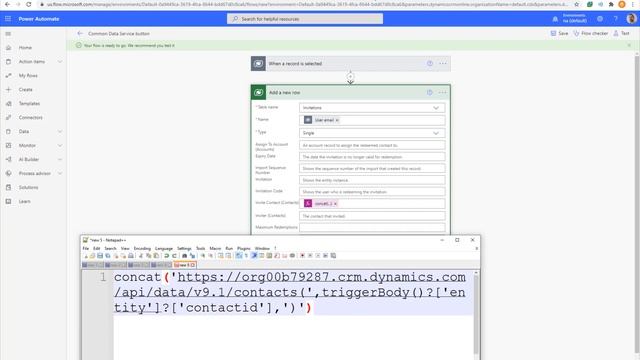The height and width of the screenshot is (360, 640).
Task: Expand the Process advisor section chevron
Action: pos(60,173)
